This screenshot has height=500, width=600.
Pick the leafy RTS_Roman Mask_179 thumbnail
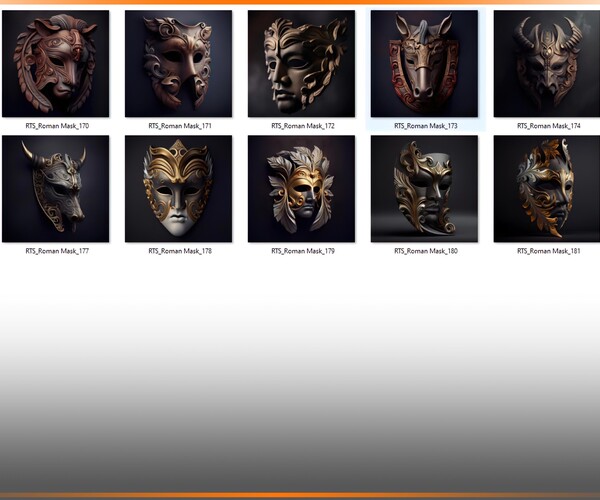click(x=301, y=189)
